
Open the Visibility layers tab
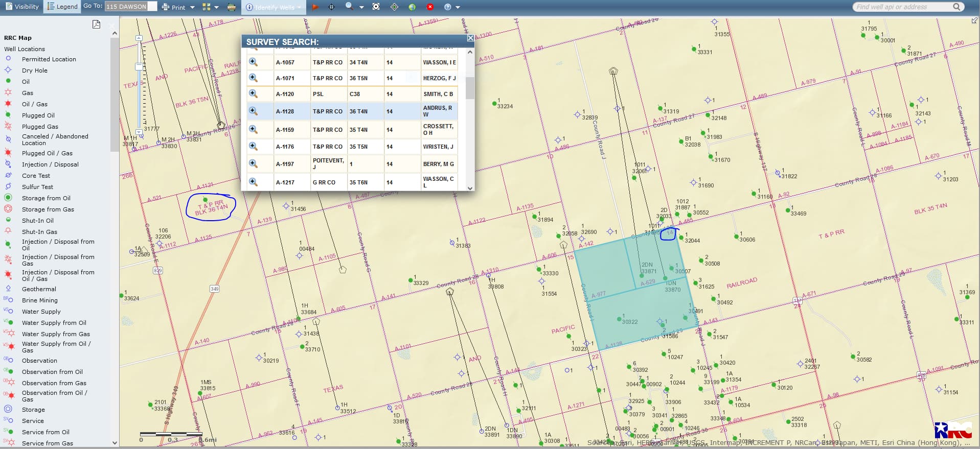click(21, 7)
